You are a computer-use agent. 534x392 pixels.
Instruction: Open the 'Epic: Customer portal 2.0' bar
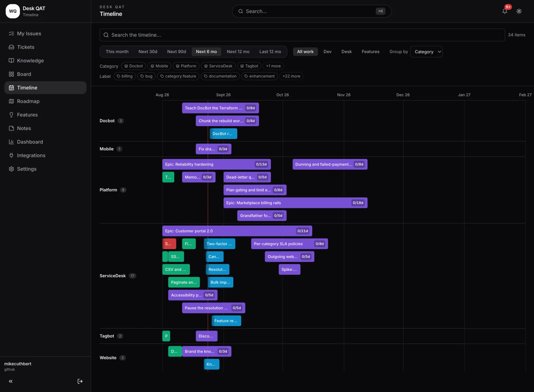click(x=237, y=231)
